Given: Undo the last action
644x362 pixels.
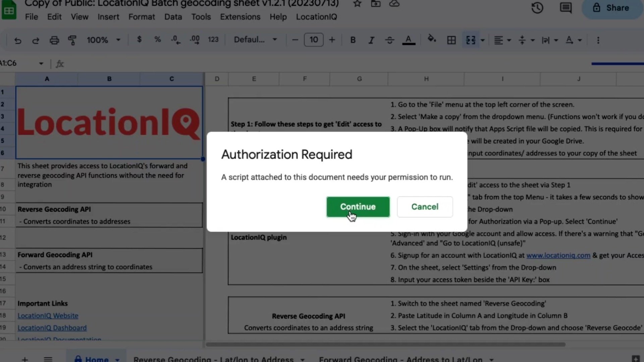Looking at the screenshot, I should pos(18,40).
